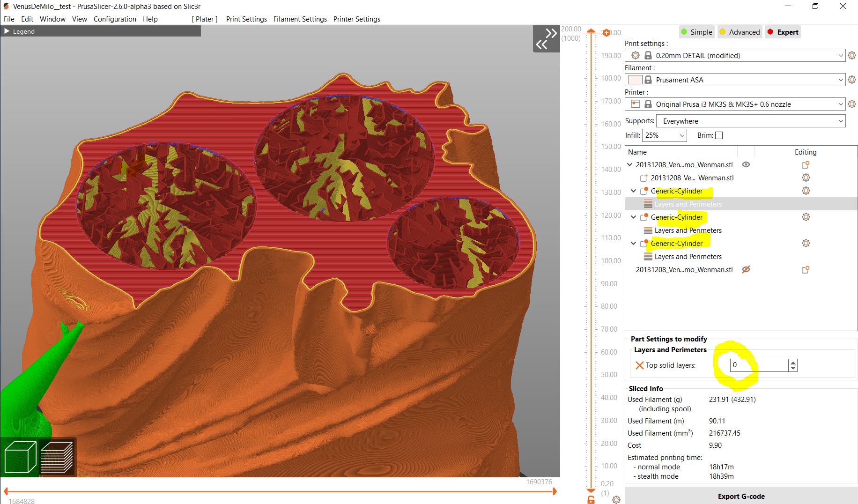This screenshot has height=504, width=858.
Task: Switch to Simple mode
Action: 696,32
